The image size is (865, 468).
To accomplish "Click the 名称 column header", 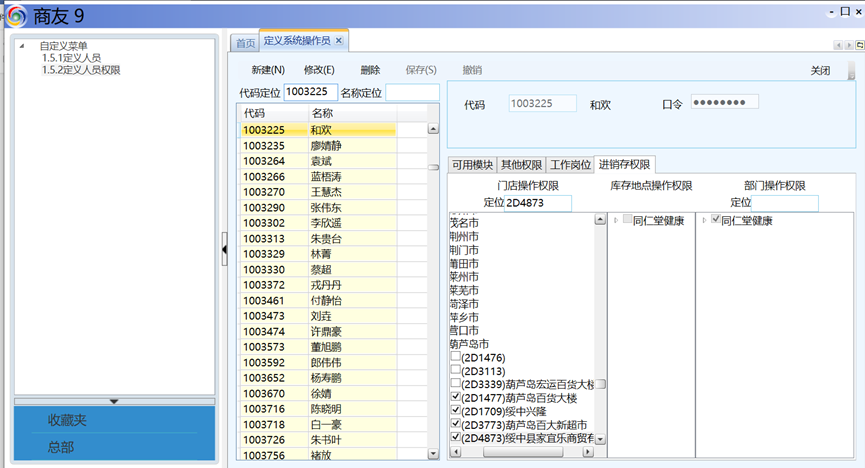I will 353,113.
